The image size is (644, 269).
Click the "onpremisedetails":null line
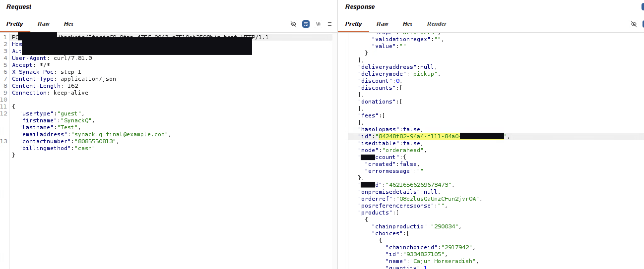[399, 192]
